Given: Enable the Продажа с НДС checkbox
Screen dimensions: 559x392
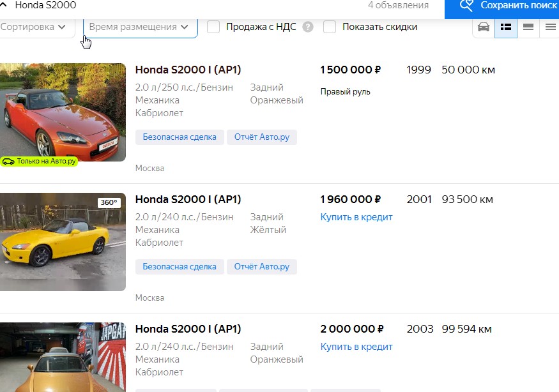Looking at the screenshot, I should [x=213, y=27].
